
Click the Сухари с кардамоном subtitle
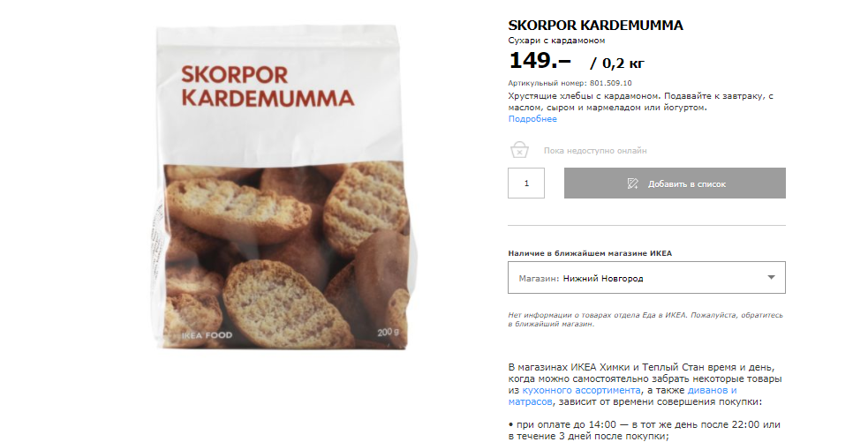pyautogui.click(x=556, y=41)
